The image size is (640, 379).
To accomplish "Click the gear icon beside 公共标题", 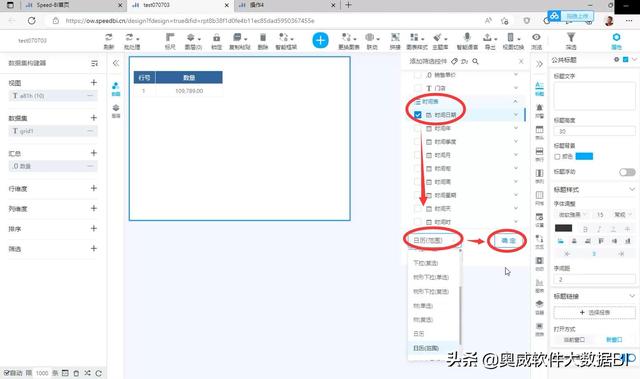I will point(616,60).
